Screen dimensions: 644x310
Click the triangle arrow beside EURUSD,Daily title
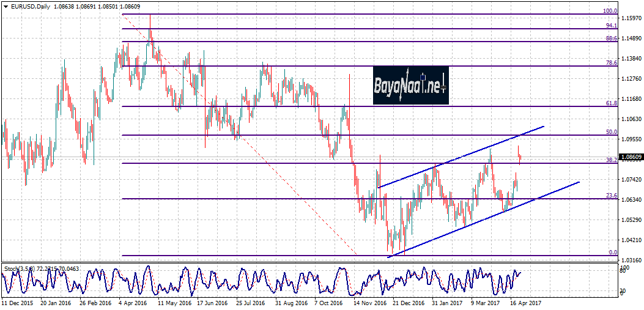(5, 6)
